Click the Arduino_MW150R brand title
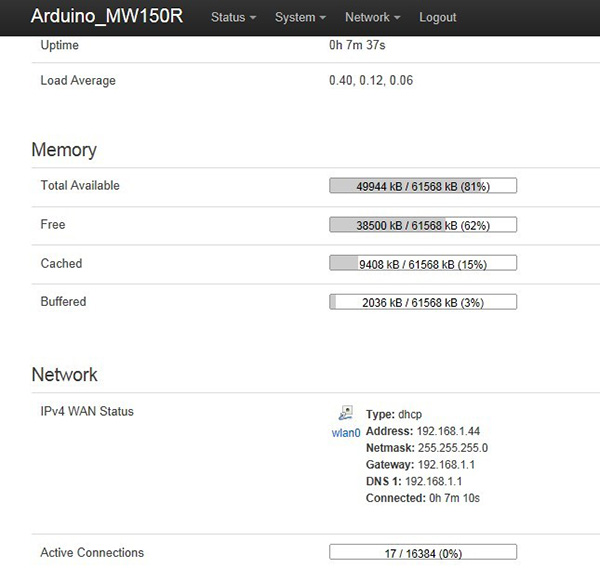Screen dimensions: 600x568 107,17
